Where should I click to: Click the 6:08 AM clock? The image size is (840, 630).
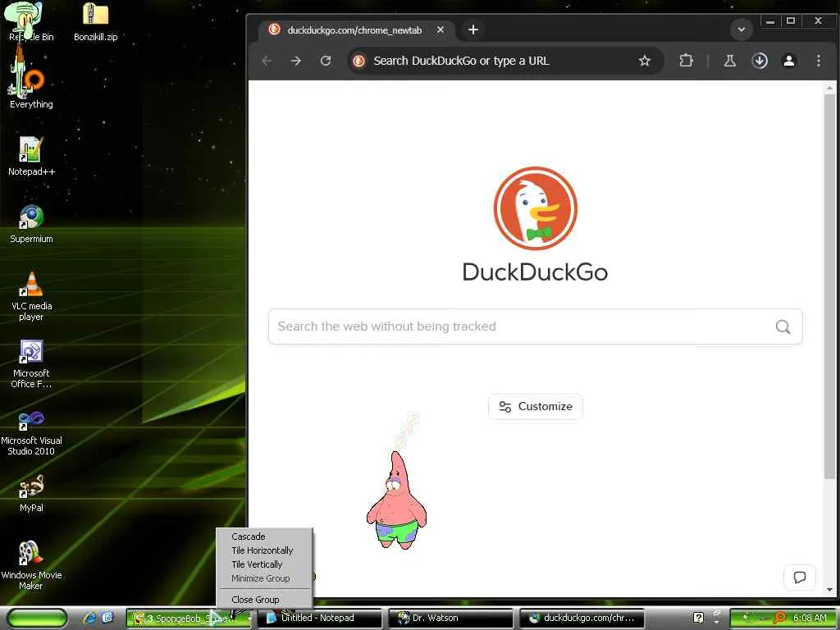click(x=810, y=618)
